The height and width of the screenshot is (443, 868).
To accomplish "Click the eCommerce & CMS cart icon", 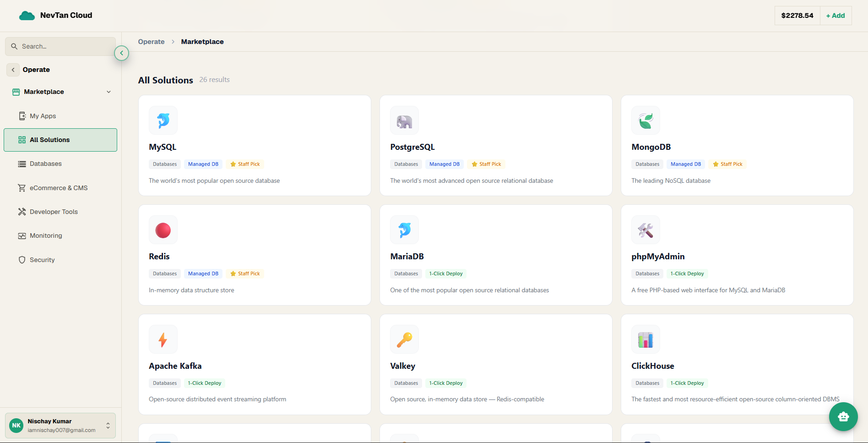I will pyautogui.click(x=22, y=188).
